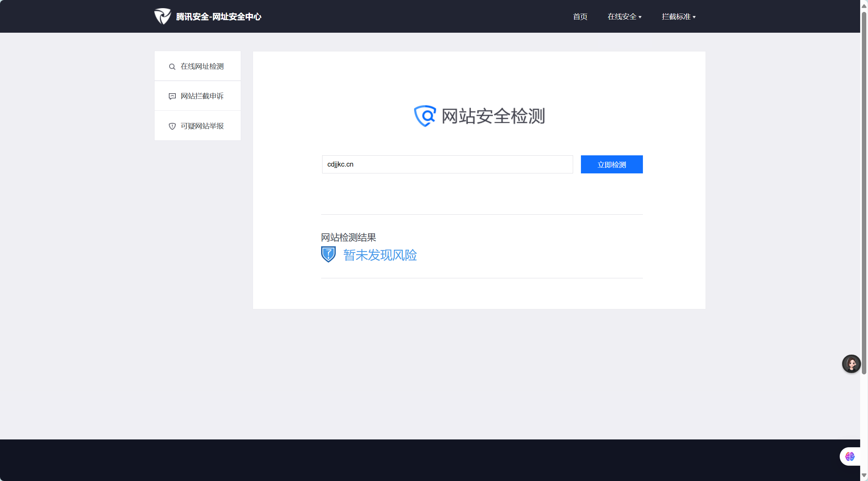Open the customer service avatar chat
The image size is (868, 481).
pyautogui.click(x=851, y=364)
